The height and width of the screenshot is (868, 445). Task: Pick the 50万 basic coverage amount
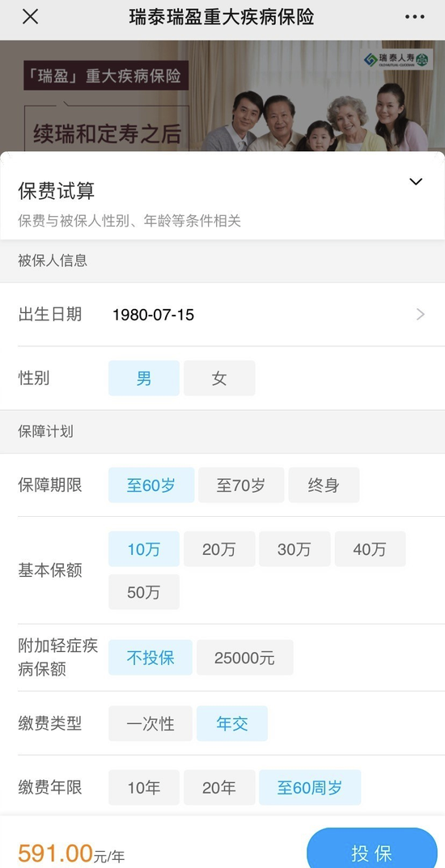click(x=144, y=592)
